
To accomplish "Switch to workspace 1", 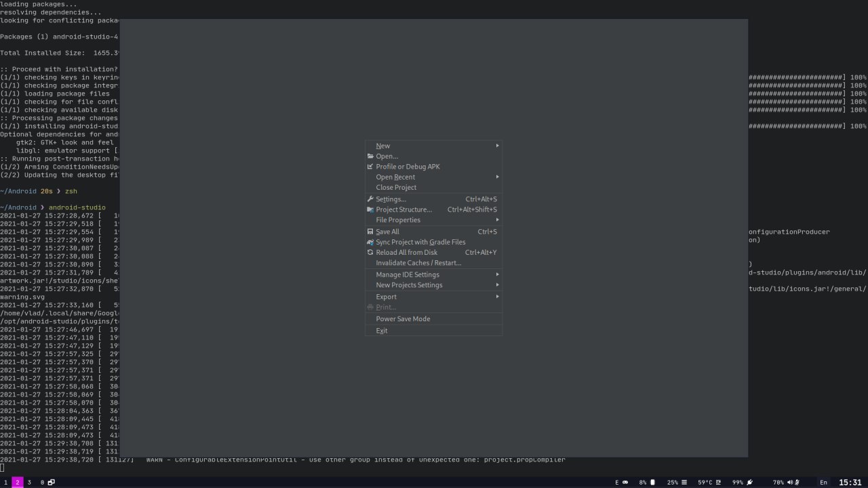I will pyautogui.click(x=5, y=483).
